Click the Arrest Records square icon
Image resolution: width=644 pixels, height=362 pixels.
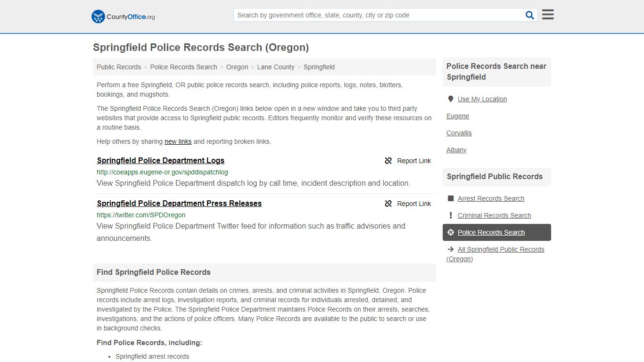pos(451,198)
